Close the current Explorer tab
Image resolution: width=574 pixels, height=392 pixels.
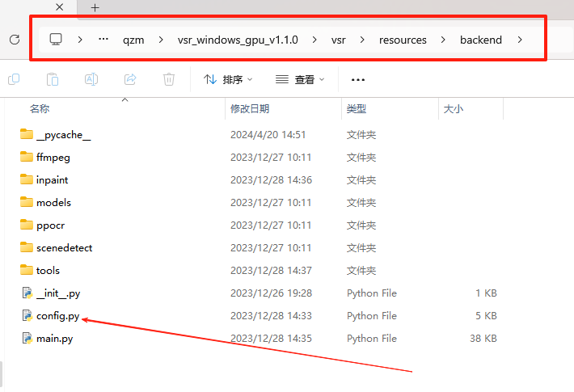tap(59, 7)
